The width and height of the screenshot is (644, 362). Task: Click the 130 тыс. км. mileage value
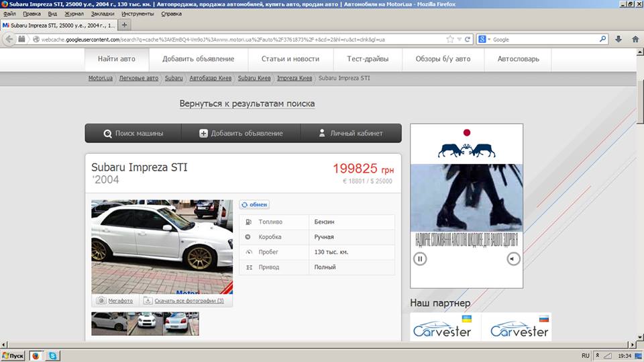[331, 252]
